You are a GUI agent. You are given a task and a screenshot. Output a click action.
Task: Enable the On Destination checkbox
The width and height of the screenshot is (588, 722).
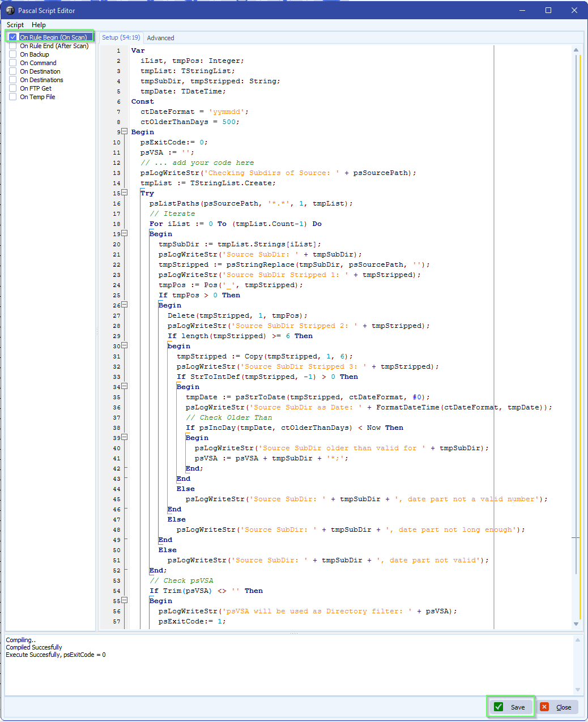[x=12, y=71]
